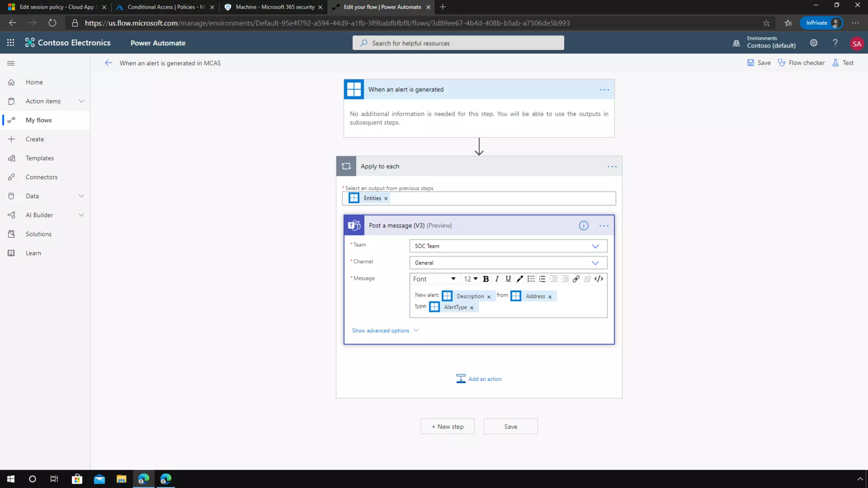The width and height of the screenshot is (868, 488).
Task: Collapse the left navigation hamburger menu
Action: [x=11, y=63]
